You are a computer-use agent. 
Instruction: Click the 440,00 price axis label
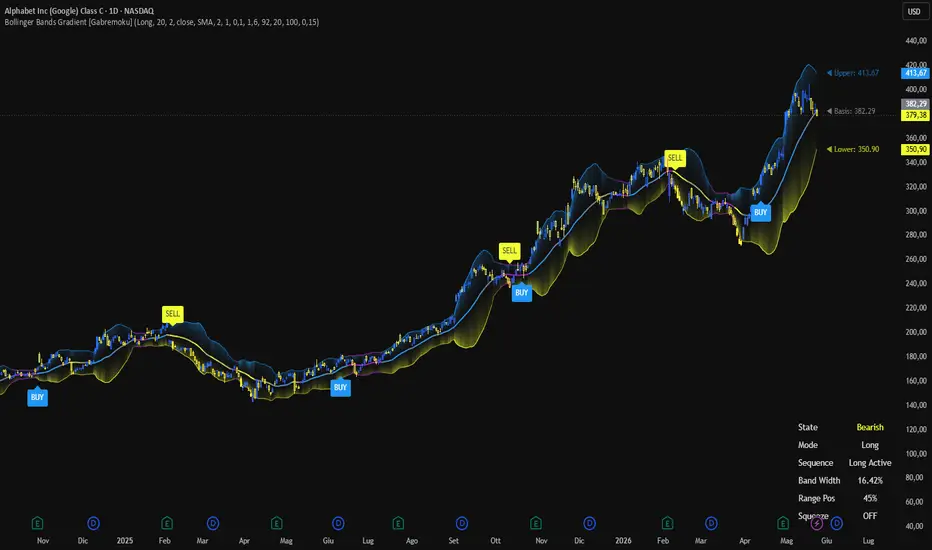tap(916, 40)
